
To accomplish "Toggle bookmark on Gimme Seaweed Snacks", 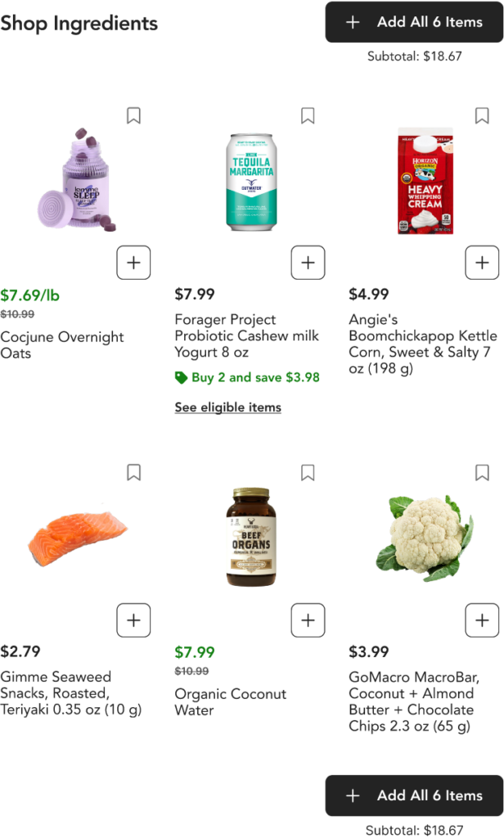I will tap(133, 472).
